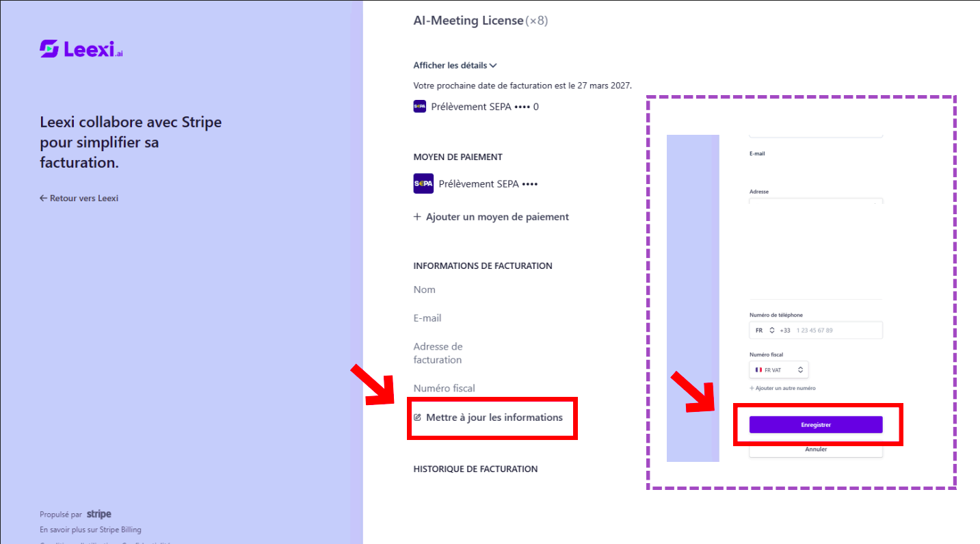This screenshot has height=544, width=980.
Task: Click the Enregistrer button
Action: point(816,425)
